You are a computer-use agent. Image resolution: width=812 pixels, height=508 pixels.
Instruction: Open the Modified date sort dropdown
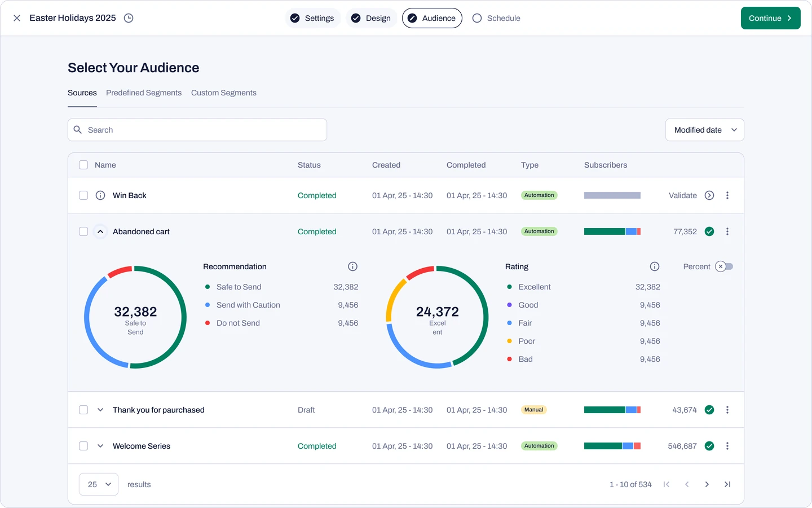[705, 130]
